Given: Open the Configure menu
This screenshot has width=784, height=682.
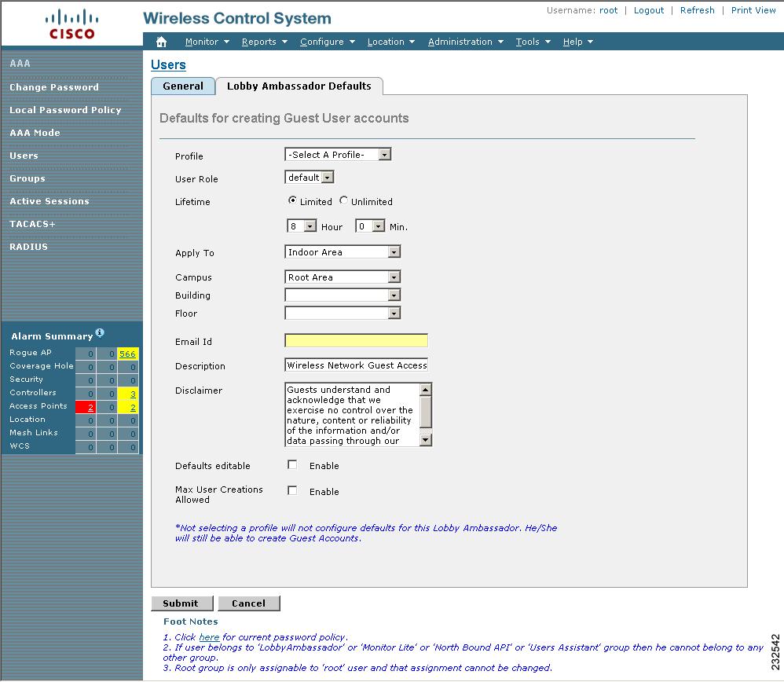Looking at the screenshot, I should point(328,42).
